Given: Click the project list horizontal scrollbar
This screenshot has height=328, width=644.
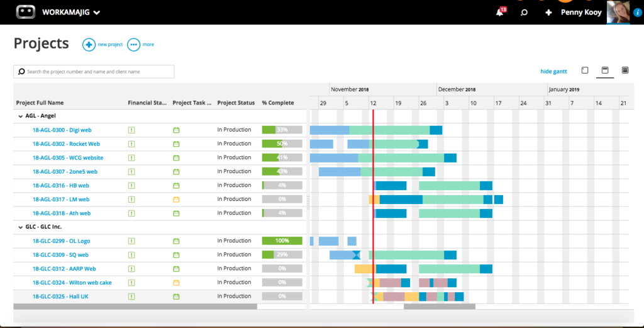Looking at the screenshot, I should (135, 307).
